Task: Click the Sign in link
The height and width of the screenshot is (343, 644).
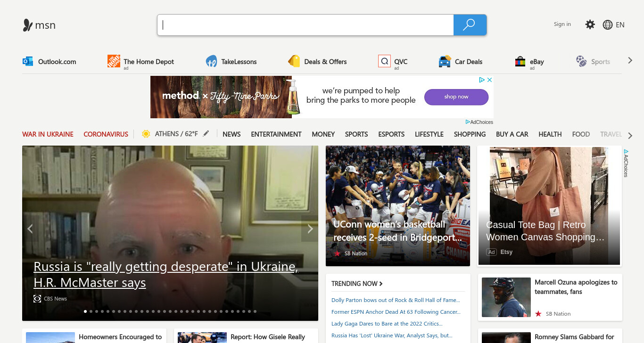Action: [562, 24]
